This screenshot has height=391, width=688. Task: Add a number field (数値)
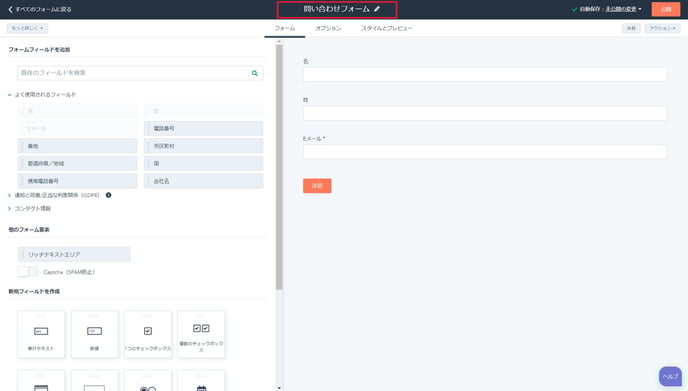(x=94, y=334)
